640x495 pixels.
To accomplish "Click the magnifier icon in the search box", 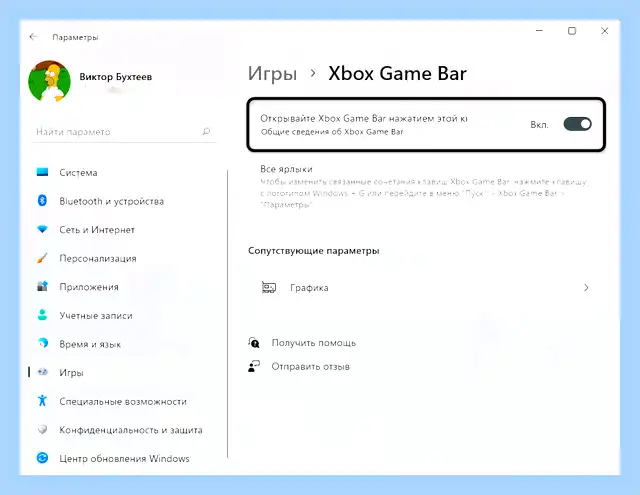I will tap(206, 131).
